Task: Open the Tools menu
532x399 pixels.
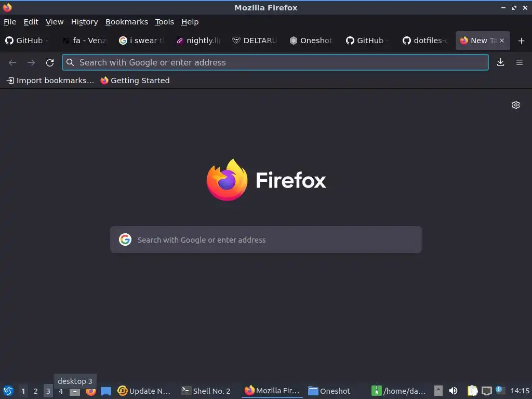Action: pyautogui.click(x=165, y=22)
